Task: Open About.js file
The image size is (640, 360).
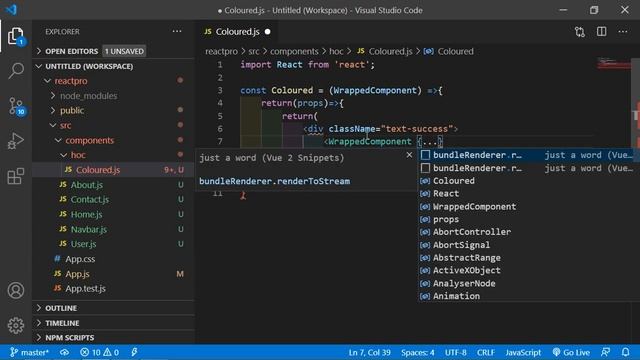Action: [113, 185]
